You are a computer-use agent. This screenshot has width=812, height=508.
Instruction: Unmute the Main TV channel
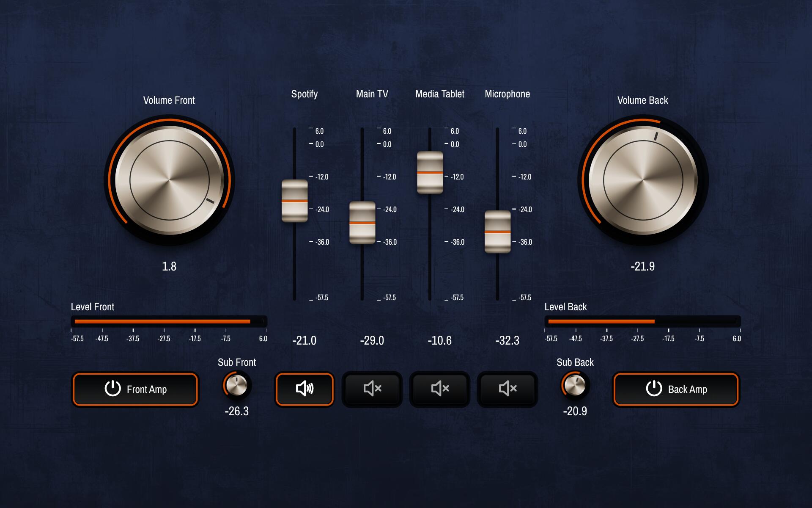click(372, 389)
